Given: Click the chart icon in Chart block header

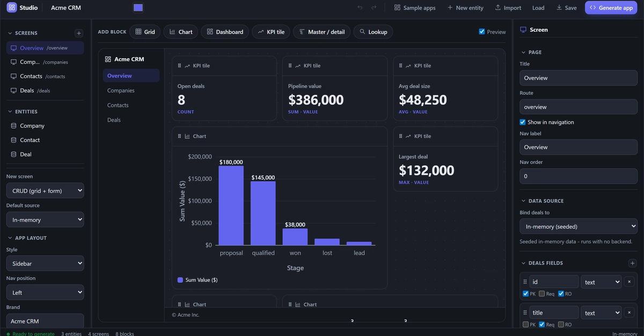Looking at the screenshot, I should [x=187, y=136].
